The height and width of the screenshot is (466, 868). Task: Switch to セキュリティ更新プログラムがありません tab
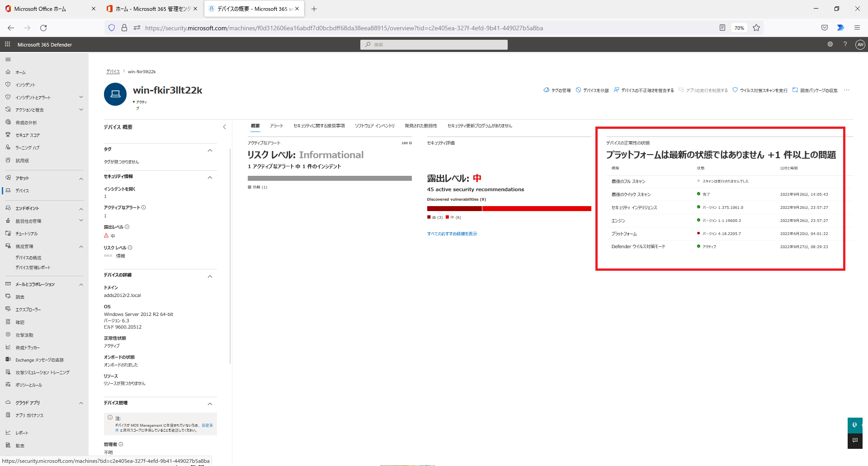480,126
